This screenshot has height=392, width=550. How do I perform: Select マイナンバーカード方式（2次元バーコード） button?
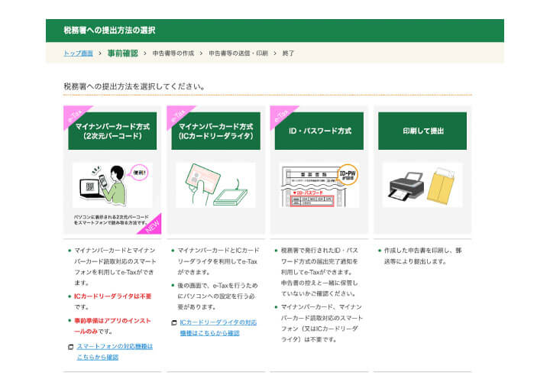coord(112,131)
